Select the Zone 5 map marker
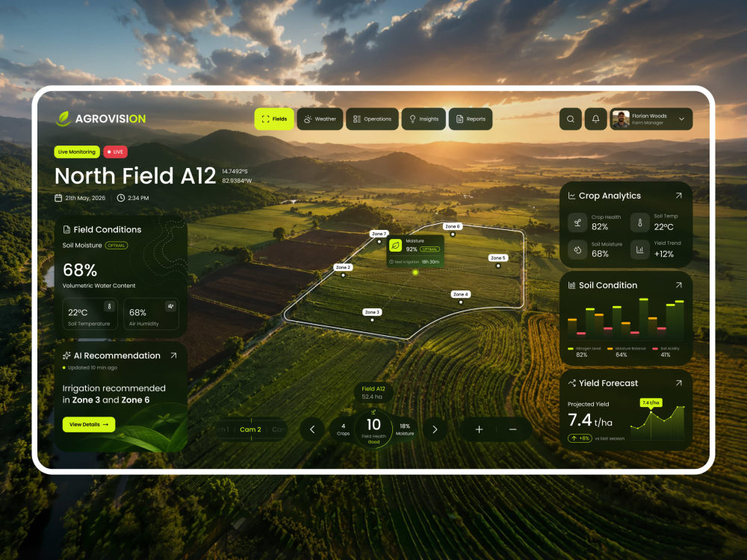Screen dimensions: 747x560 coord(498,258)
